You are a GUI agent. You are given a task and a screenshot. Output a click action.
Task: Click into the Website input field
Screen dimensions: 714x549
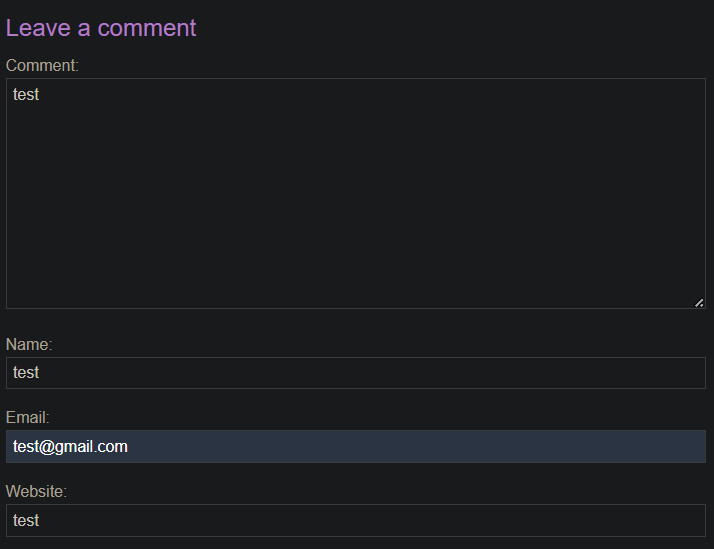click(x=356, y=520)
